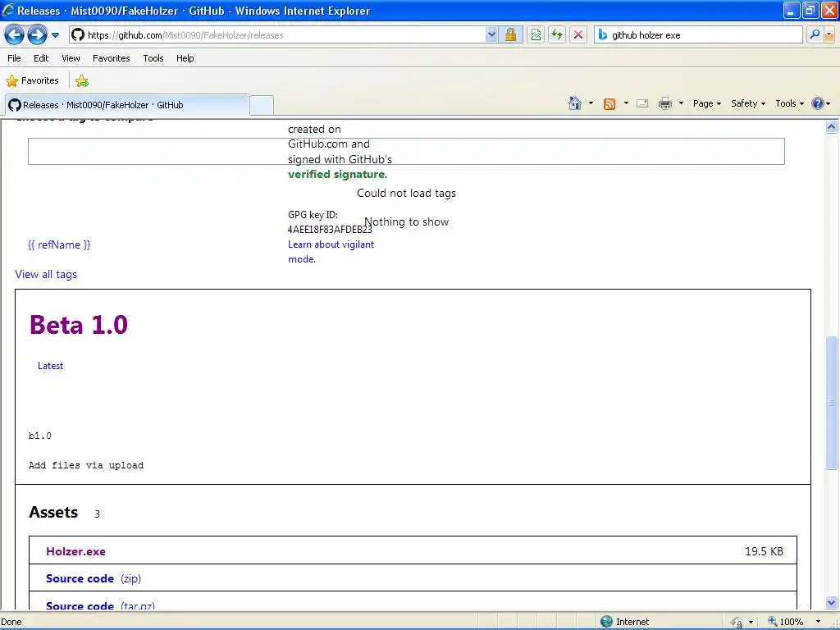Click the browser Forward arrow button
This screenshot has height=630, width=840.
tap(36, 35)
